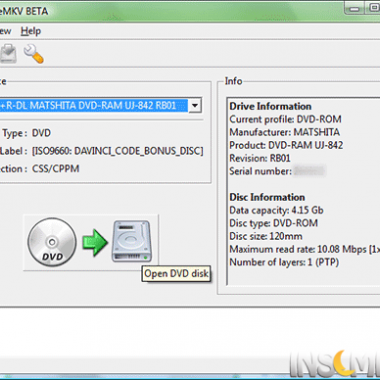Click the silver DVD disc icon
The image size is (380, 380).
tap(52, 242)
